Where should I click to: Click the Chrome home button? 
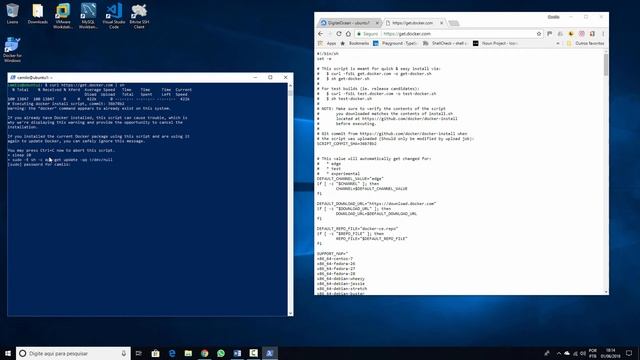tap(348, 33)
